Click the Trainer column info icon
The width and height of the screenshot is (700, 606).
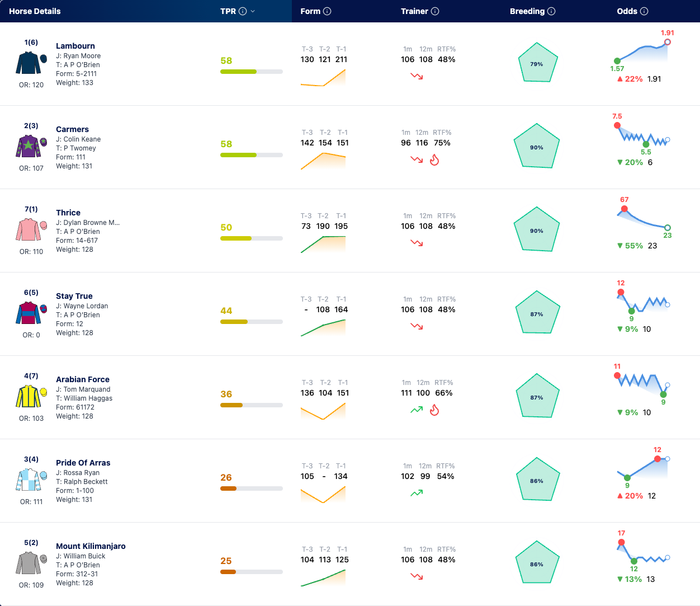point(435,11)
